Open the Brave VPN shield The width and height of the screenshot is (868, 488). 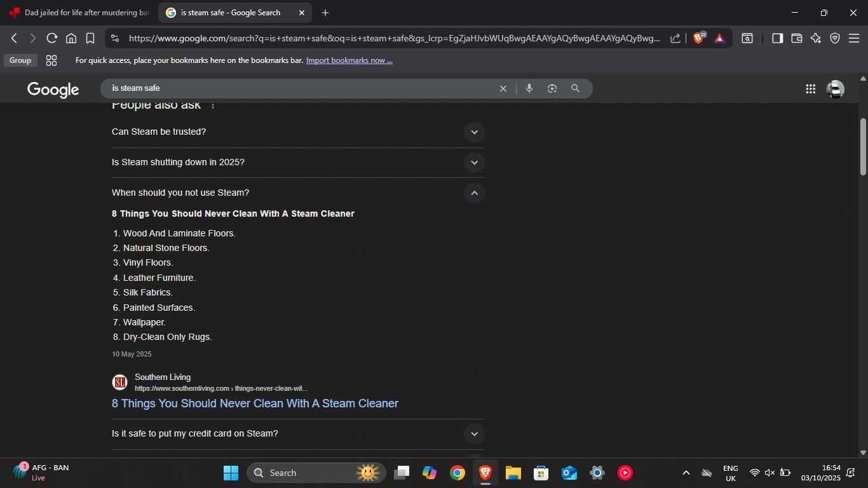click(835, 38)
